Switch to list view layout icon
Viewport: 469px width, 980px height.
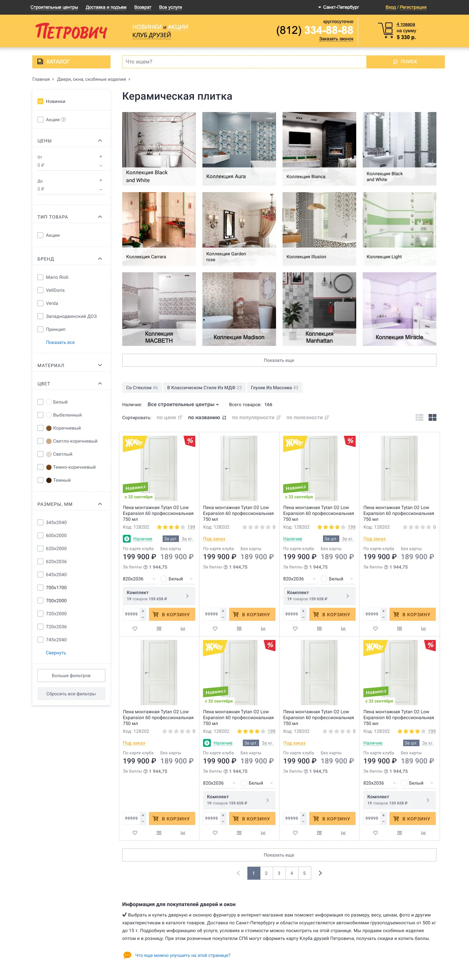(x=419, y=417)
